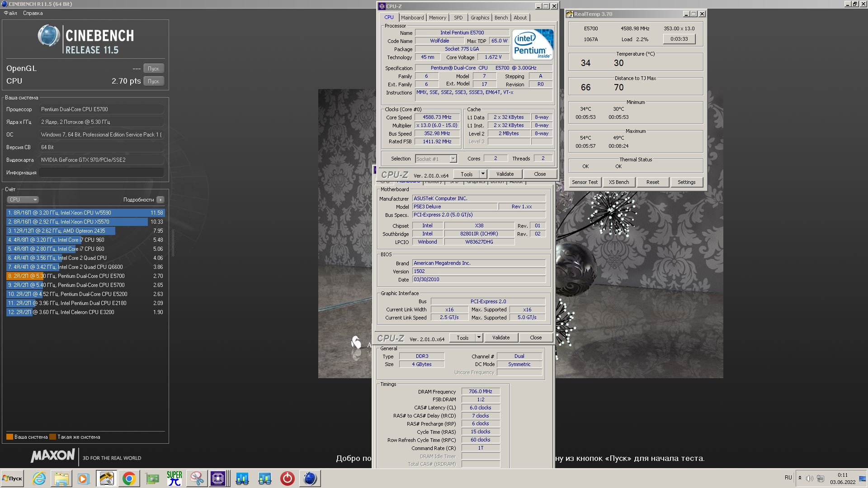Image resolution: width=868 pixels, height=488 pixels.
Task: Click the 0:03:33 timer button in RealTemp
Action: point(679,39)
